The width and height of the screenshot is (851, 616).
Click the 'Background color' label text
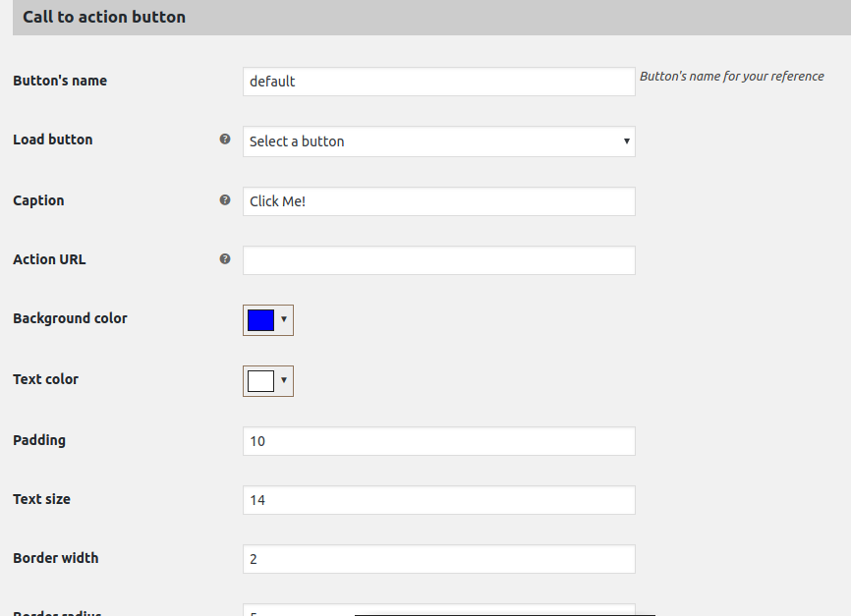point(70,318)
